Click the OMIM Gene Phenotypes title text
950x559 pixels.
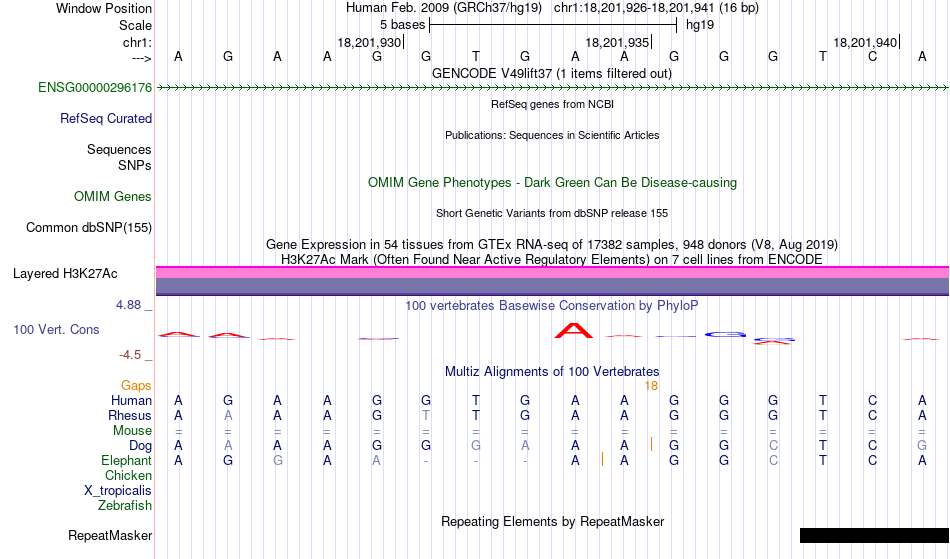pyautogui.click(x=552, y=182)
